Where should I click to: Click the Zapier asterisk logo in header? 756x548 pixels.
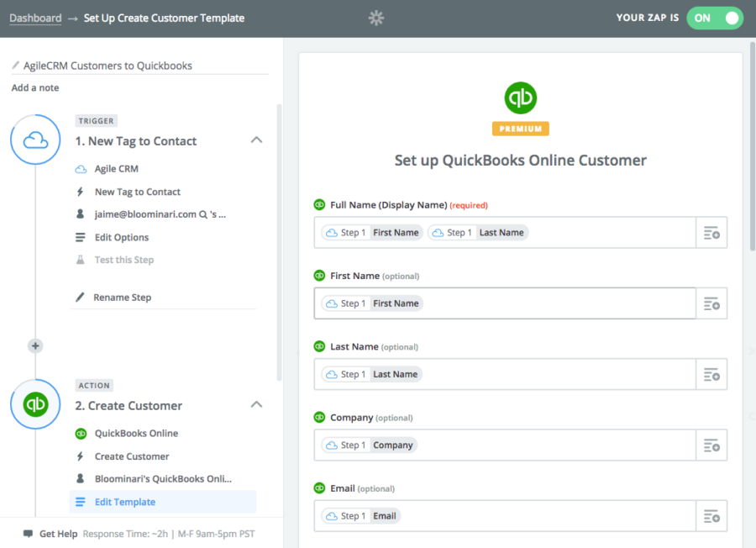[x=376, y=18]
